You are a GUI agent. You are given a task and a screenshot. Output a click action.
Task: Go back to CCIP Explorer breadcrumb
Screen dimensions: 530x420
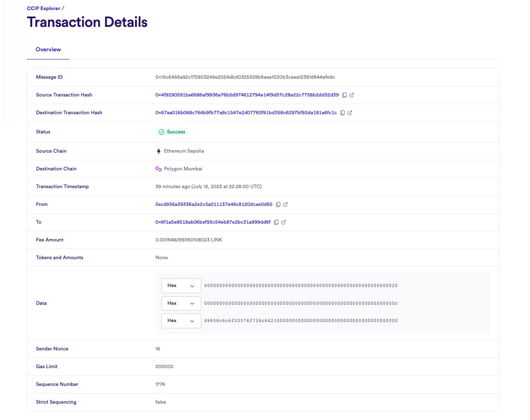44,9
